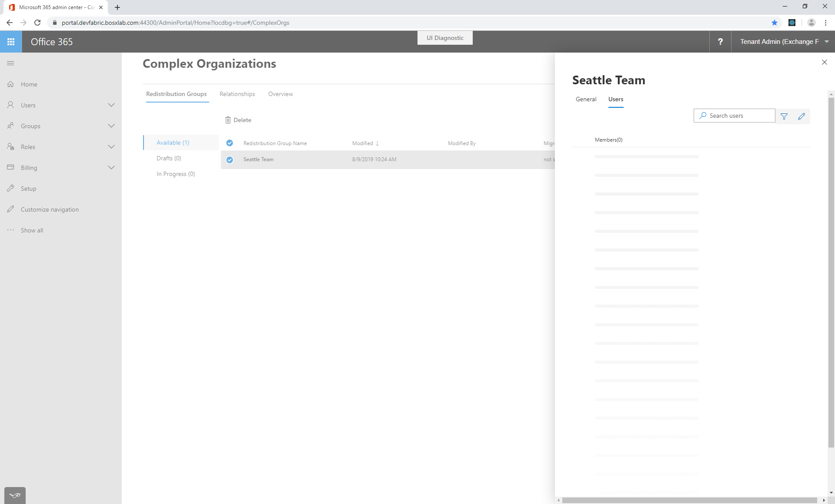Viewport: 835px width, 504px height.
Task: Open the browser three-dot menu
Action: click(x=826, y=23)
